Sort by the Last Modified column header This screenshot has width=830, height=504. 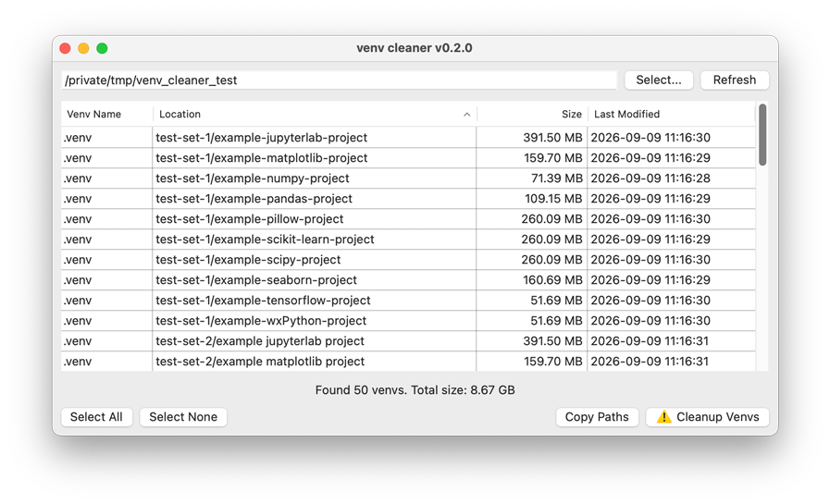tap(671, 115)
